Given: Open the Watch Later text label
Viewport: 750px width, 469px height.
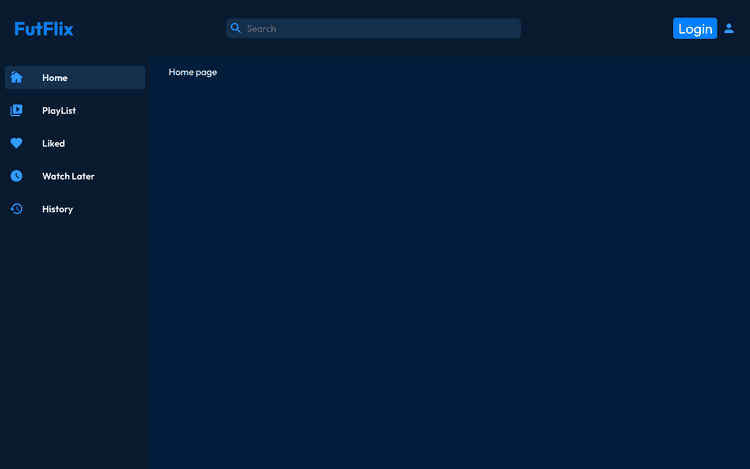Looking at the screenshot, I should click(x=68, y=176).
